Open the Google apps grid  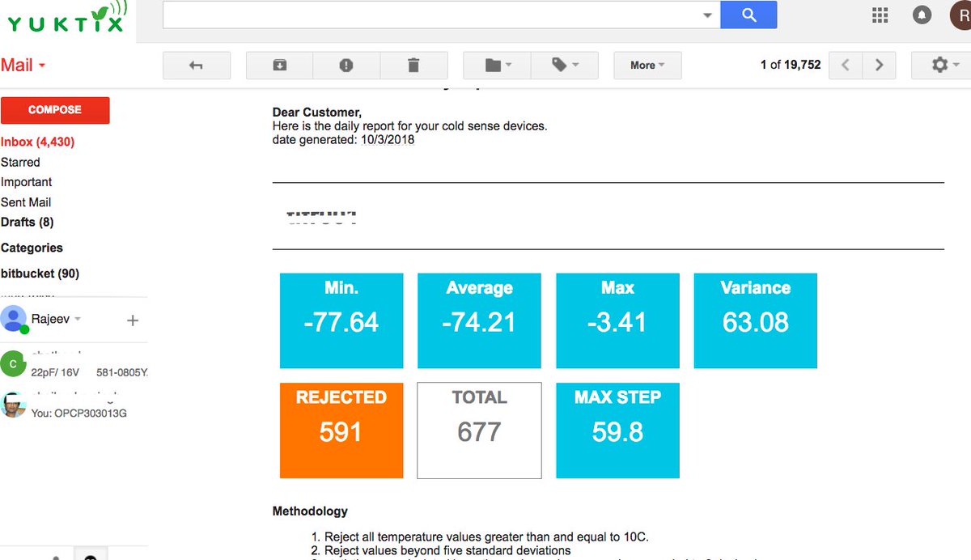880,15
